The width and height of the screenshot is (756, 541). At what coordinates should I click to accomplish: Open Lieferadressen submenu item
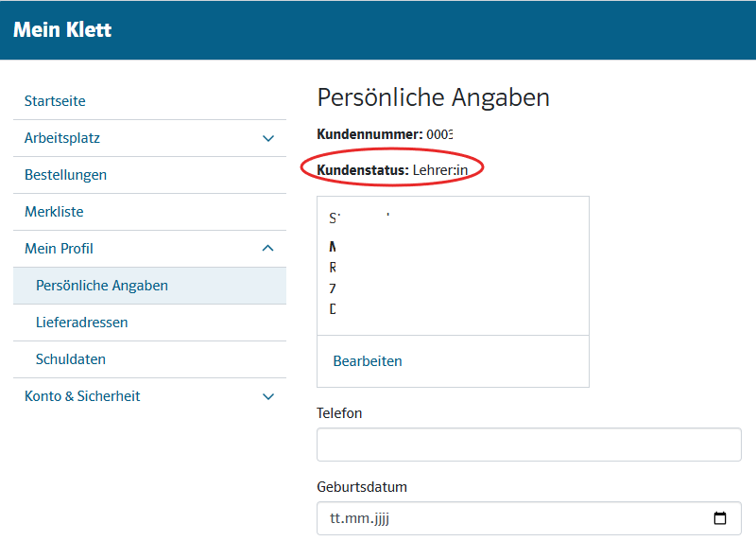point(82,323)
